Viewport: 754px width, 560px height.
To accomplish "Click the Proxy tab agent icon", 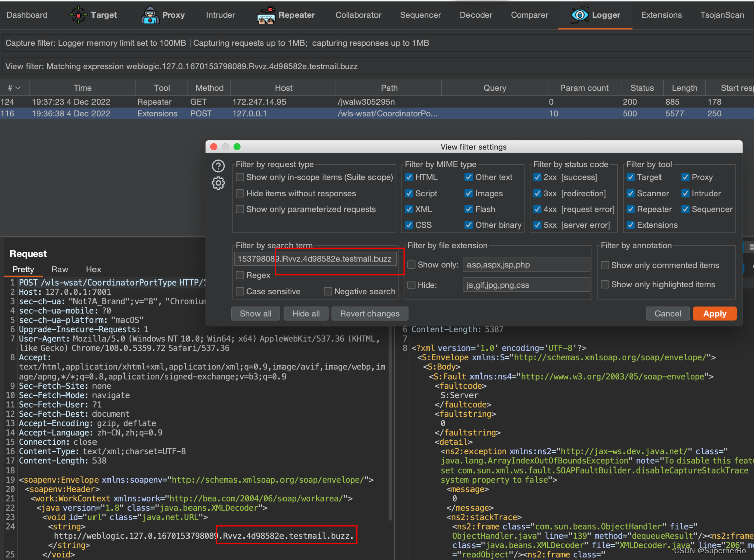I will 150,15.
